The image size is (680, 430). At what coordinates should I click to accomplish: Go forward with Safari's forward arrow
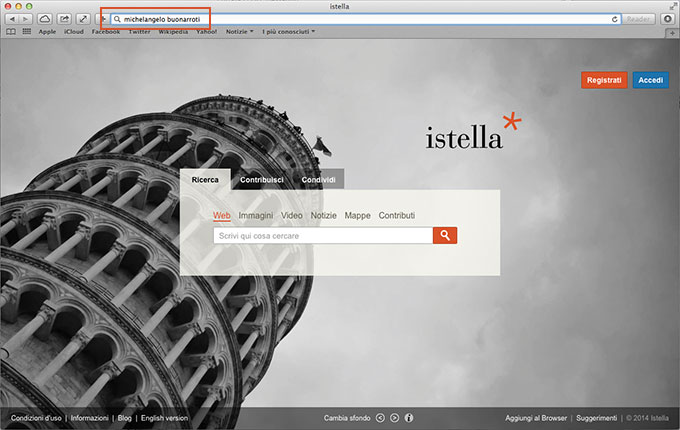[26, 19]
